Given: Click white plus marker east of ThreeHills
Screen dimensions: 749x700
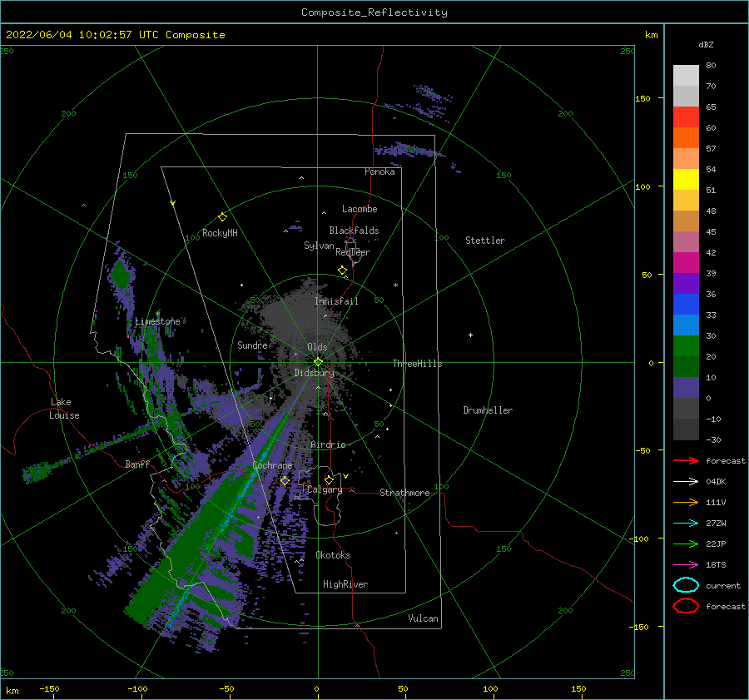Looking at the screenshot, I should 470,335.
